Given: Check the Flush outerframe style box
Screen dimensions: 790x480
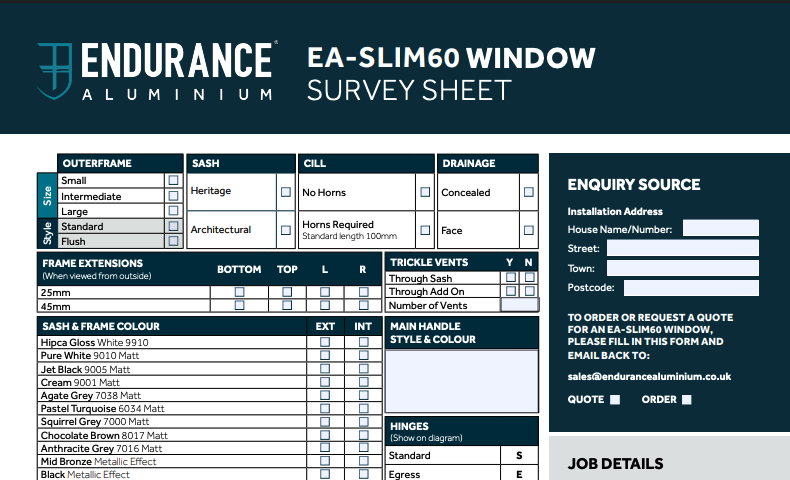Looking at the screenshot, I should coord(174,241).
